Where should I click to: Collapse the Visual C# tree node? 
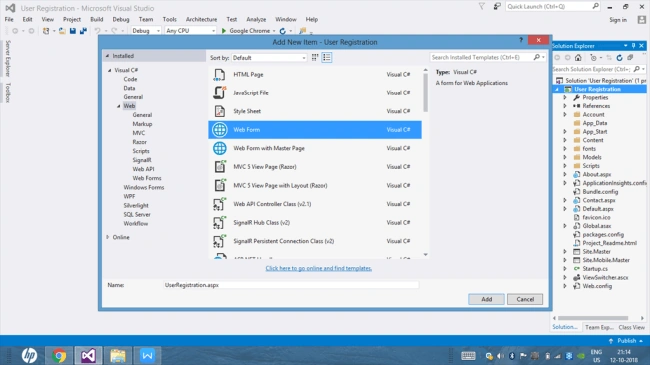point(110,70)
